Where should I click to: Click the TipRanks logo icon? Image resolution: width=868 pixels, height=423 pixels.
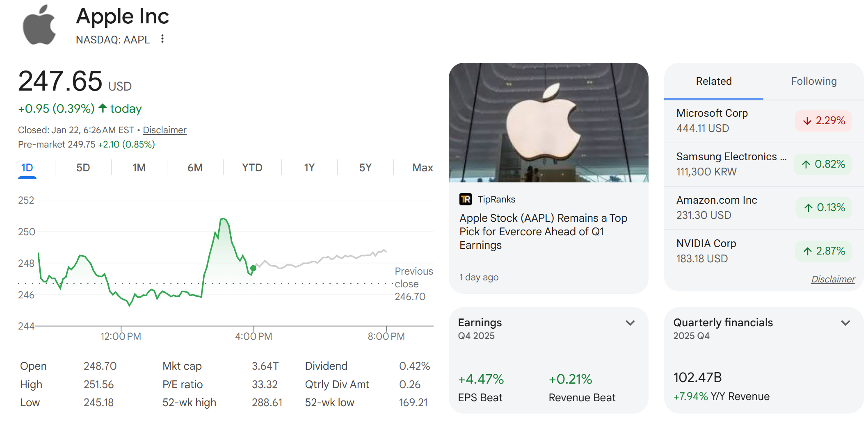[x=465, y=199]
